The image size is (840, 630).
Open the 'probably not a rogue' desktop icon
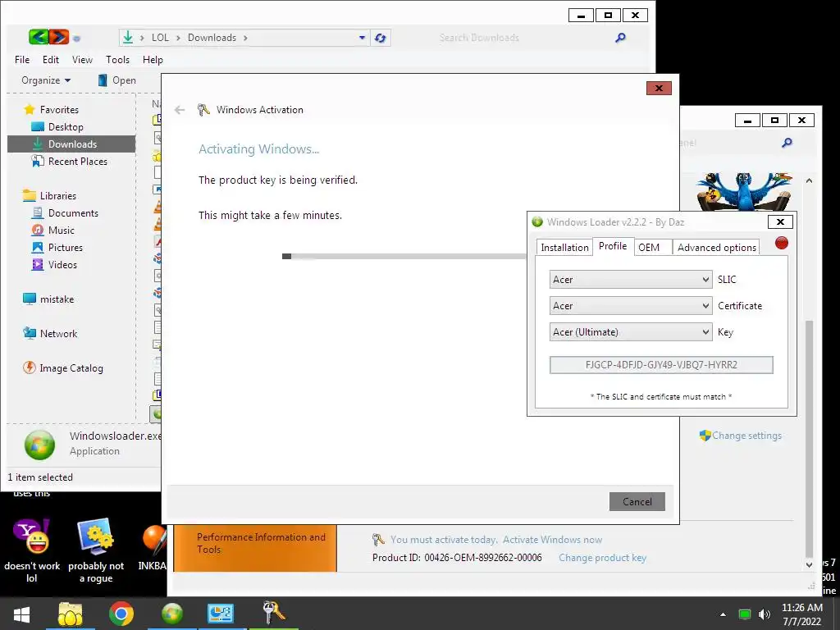96,550
